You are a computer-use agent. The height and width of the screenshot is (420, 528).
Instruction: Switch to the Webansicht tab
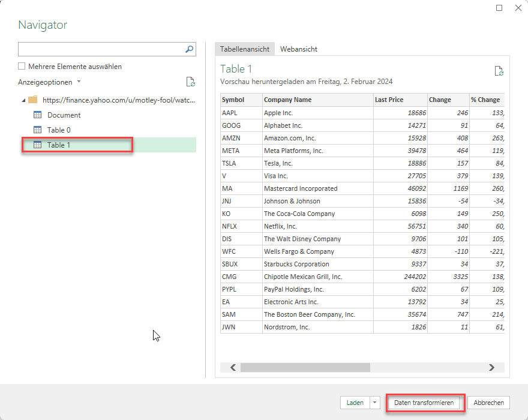[x=298, y=49]
